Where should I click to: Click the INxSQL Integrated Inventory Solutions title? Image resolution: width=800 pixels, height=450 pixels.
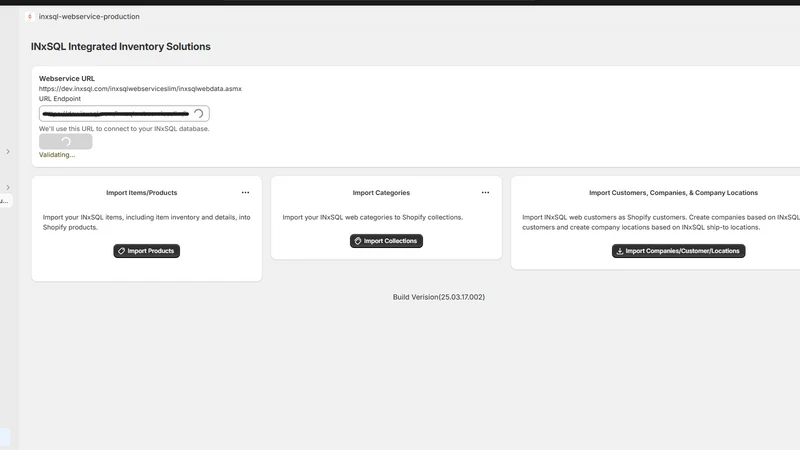click(120, 46)
